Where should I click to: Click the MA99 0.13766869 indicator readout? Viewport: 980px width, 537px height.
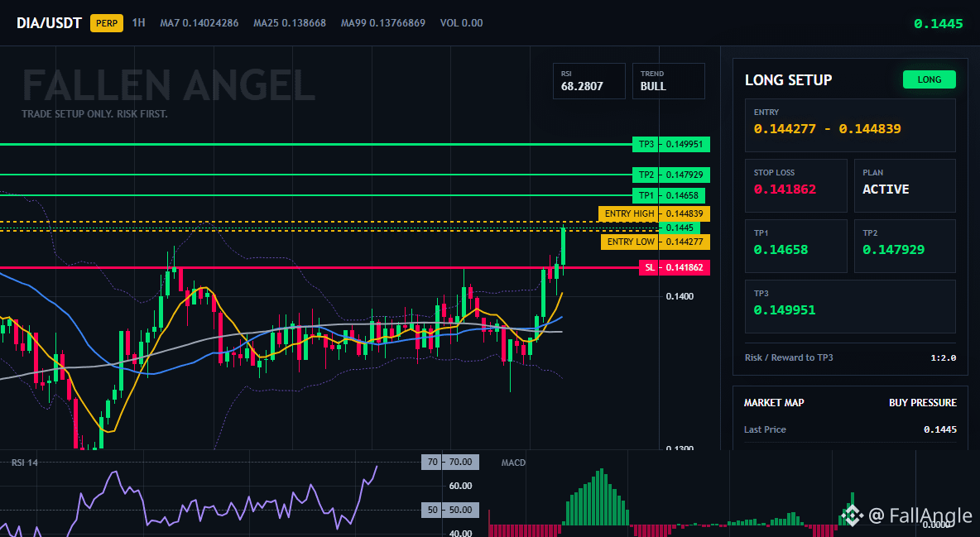coord(383,23)
